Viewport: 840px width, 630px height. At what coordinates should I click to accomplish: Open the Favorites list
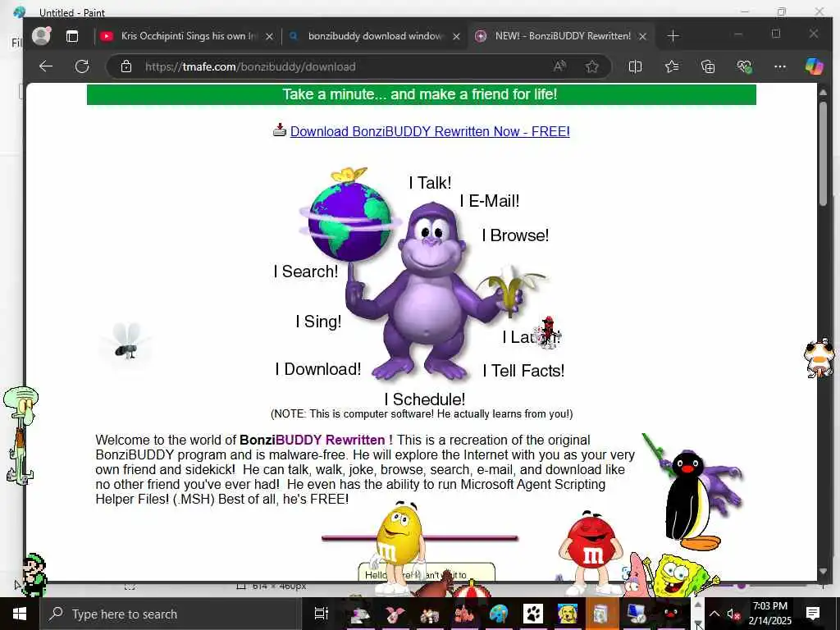point(672,66)
